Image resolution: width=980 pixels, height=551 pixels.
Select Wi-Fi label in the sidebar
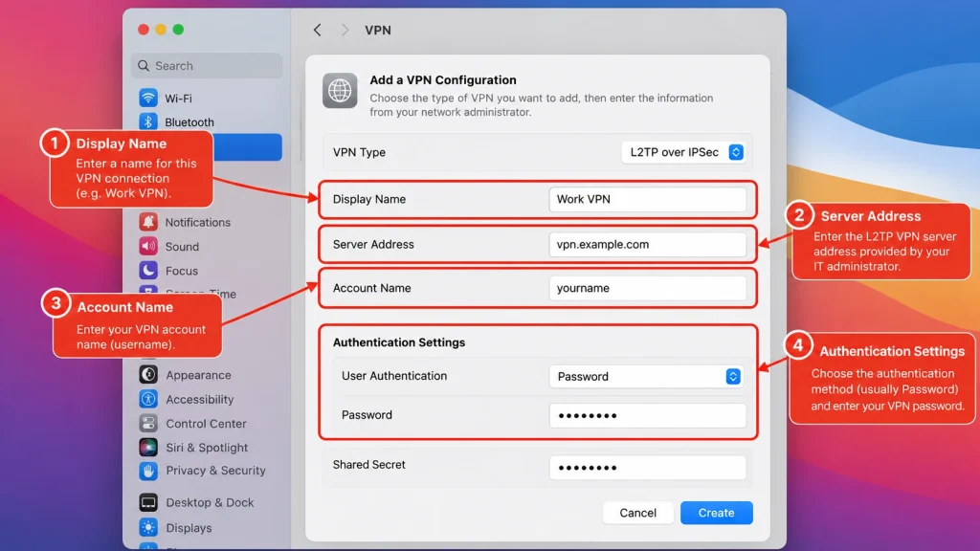point(178,99)
